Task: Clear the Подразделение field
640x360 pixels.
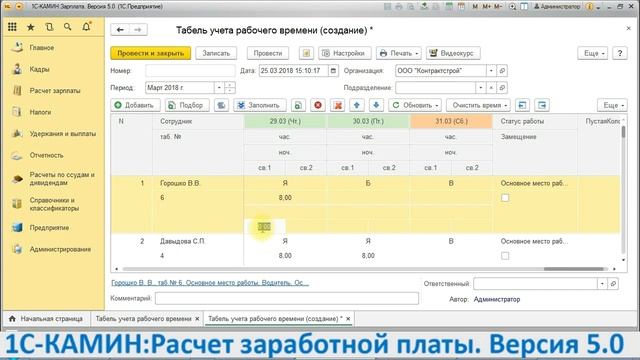Action: 491,88
